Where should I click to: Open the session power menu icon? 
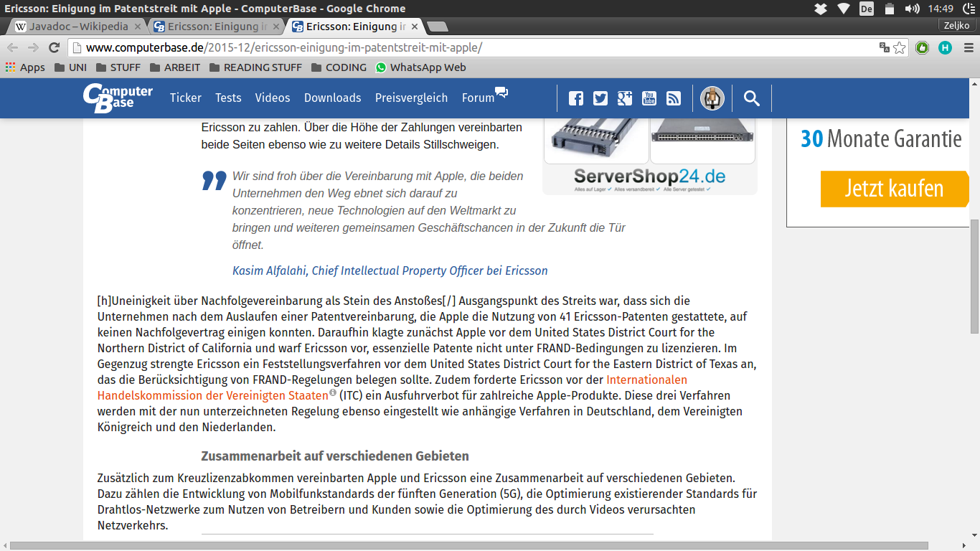(967, 9)
